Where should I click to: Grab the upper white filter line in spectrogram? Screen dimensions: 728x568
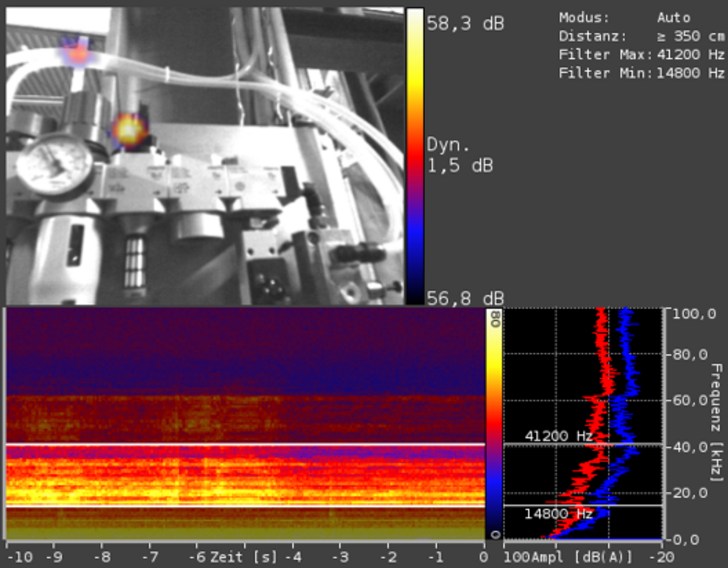[x=243, y=445]
